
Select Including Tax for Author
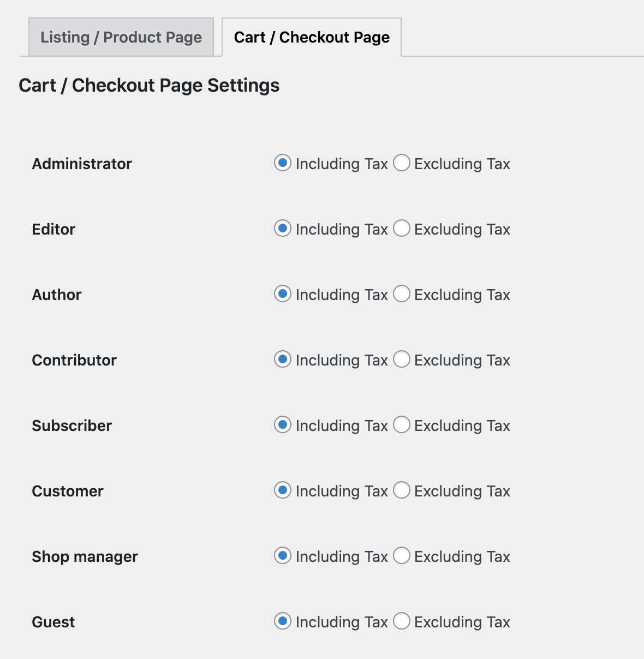coord(282,295)
